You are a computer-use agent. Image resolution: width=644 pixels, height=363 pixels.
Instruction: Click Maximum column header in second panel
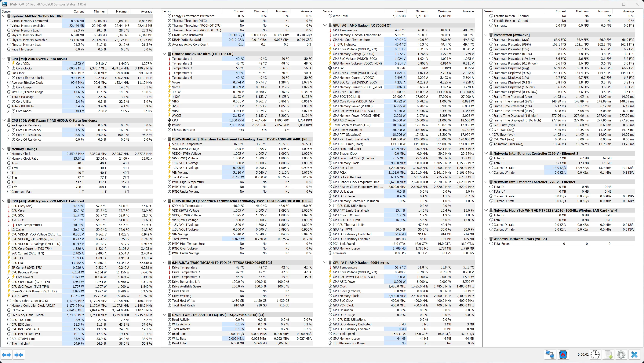(x=282, y=11)
